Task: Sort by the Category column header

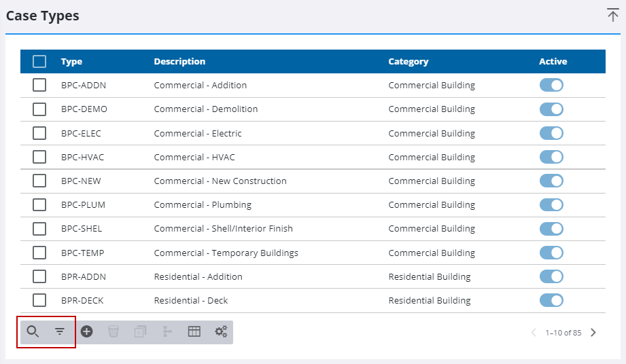Action: pyautogui.click(x=408, y=61)
